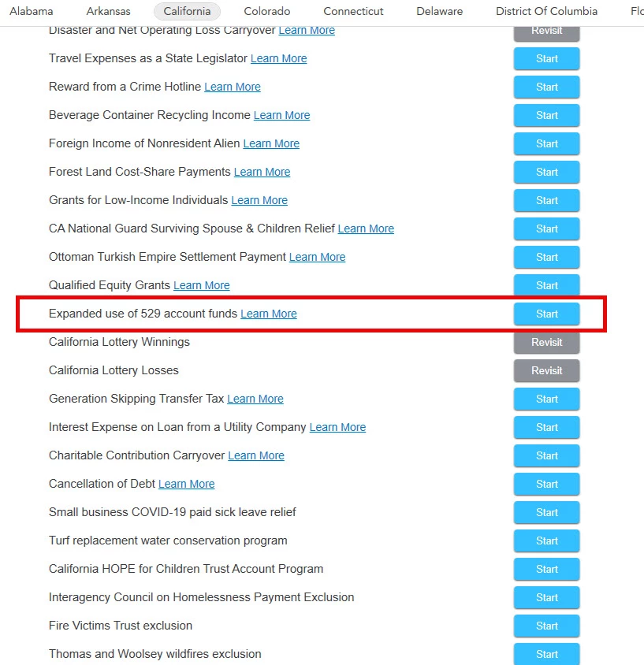This screenshot has height=665, width=644.
Task: Learn More about Cancellation of Debt
Action: (x=186, y=485)
